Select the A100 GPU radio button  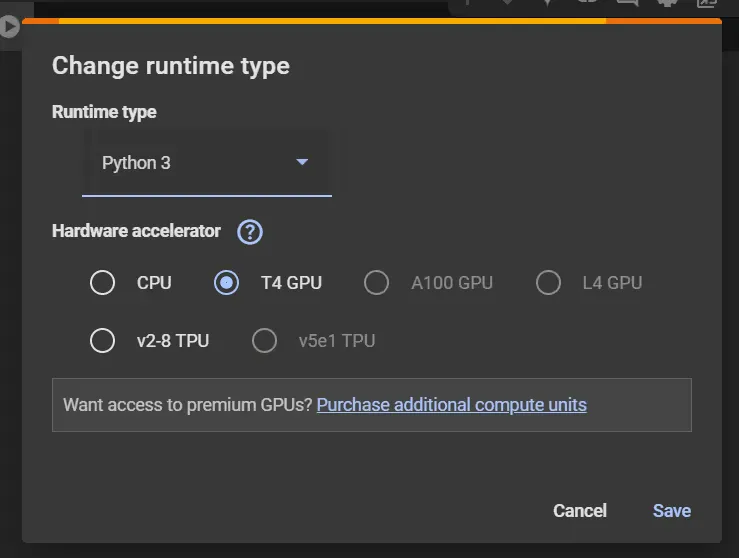[376, 283]
